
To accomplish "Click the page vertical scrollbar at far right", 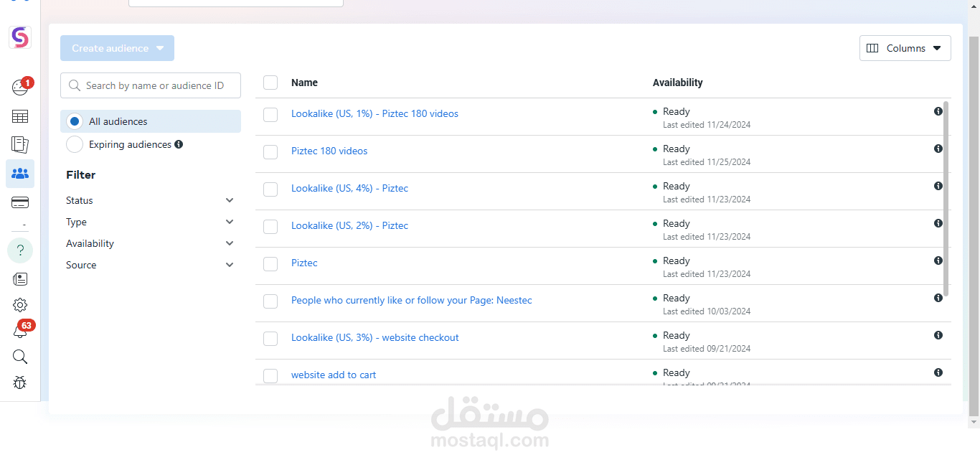I will [974, 226].
